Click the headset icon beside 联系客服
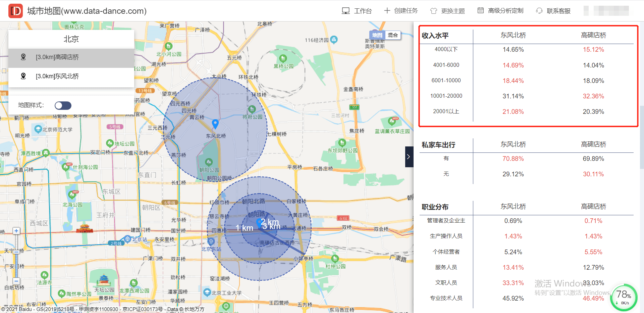 (x=539, y=11)
